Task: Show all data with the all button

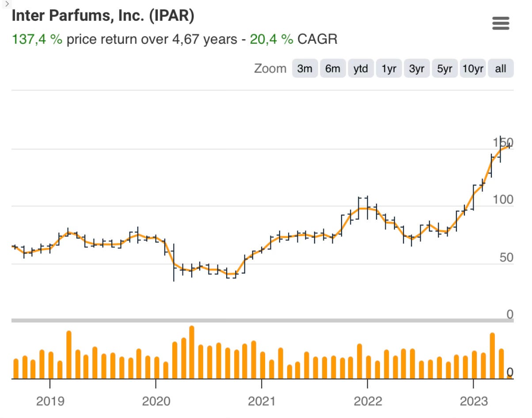Action: [x=501, y=68]
